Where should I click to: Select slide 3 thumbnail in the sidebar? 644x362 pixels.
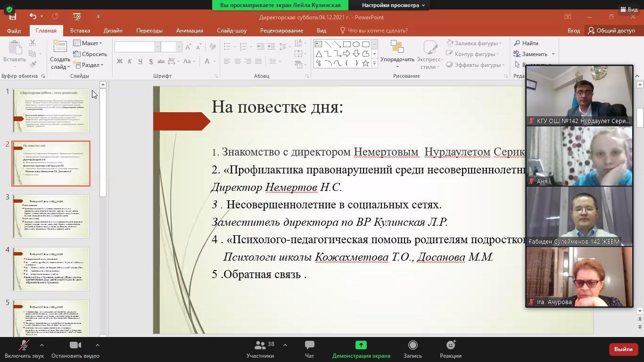pyautogui.click(x=52, y=216)
